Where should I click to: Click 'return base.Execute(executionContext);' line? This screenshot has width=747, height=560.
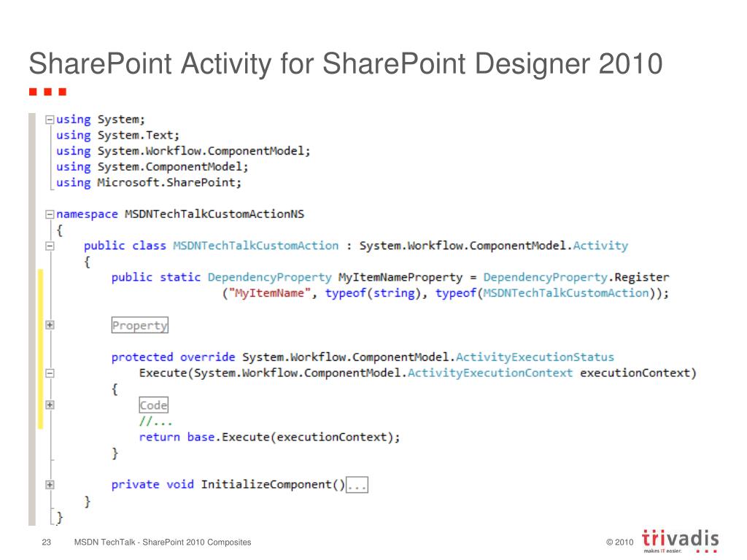click(270, 437)
